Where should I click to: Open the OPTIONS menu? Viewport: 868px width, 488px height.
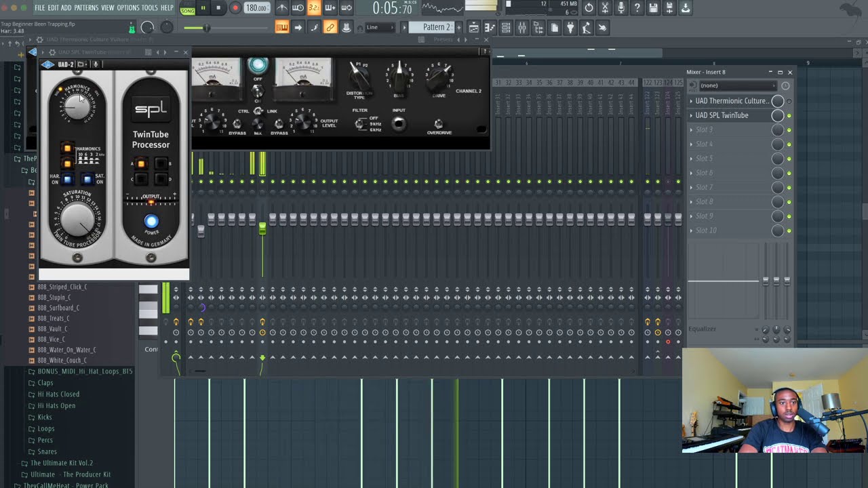coord(127,8)
